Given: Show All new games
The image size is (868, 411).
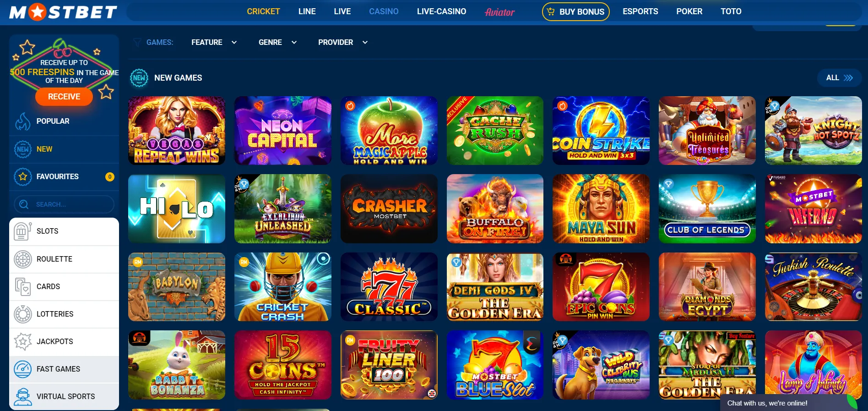Looking at the screenshot, I should click(839, 78).
